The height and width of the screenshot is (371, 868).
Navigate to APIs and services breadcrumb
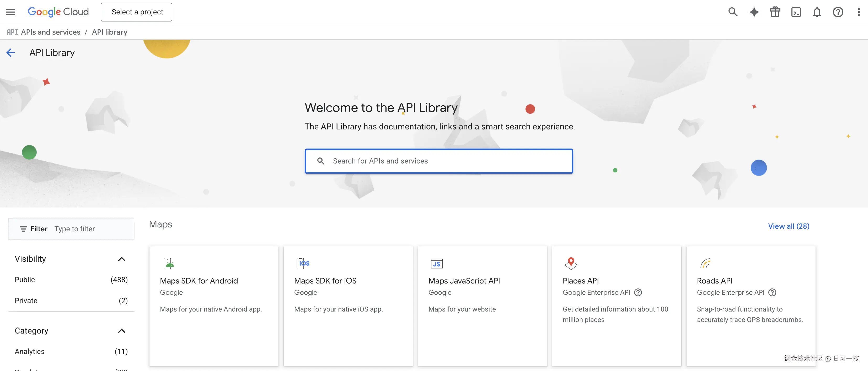50,32
